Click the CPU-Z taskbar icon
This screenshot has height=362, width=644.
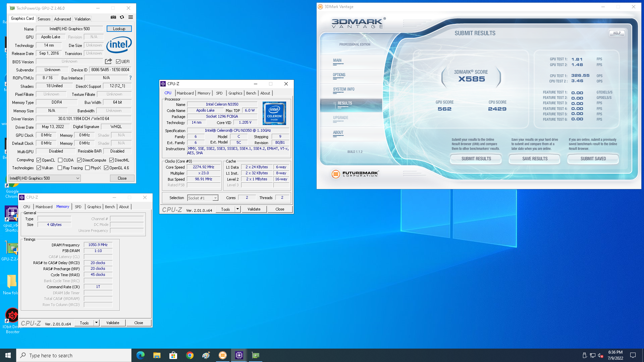239,355
